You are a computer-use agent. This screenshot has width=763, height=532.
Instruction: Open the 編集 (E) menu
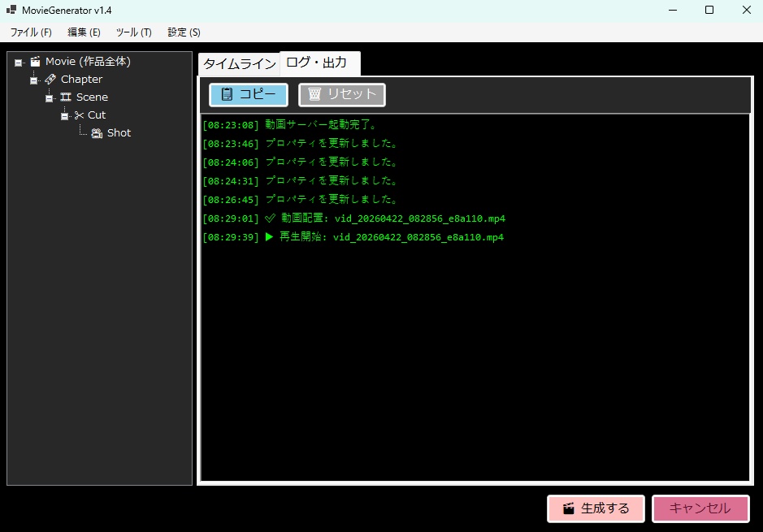[x=84, y=32]
